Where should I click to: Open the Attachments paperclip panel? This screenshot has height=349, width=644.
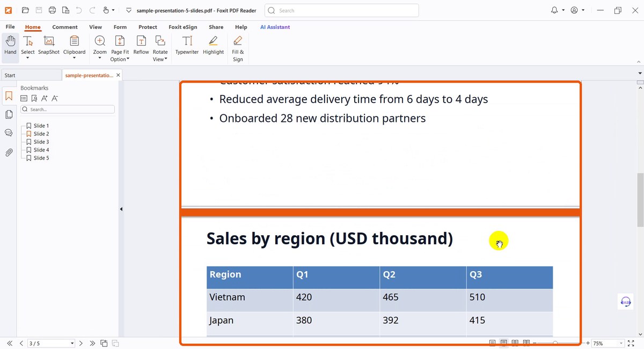(9, 152)
